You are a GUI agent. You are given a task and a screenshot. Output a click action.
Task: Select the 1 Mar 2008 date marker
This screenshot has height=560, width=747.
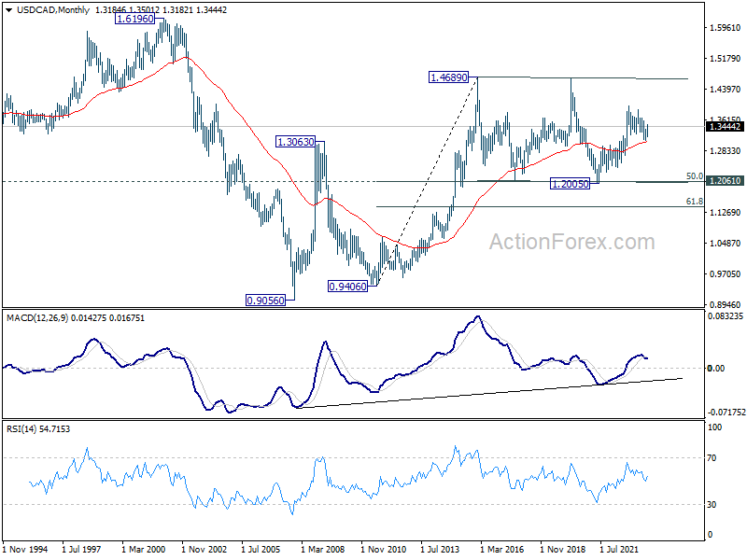click(322, 550)
